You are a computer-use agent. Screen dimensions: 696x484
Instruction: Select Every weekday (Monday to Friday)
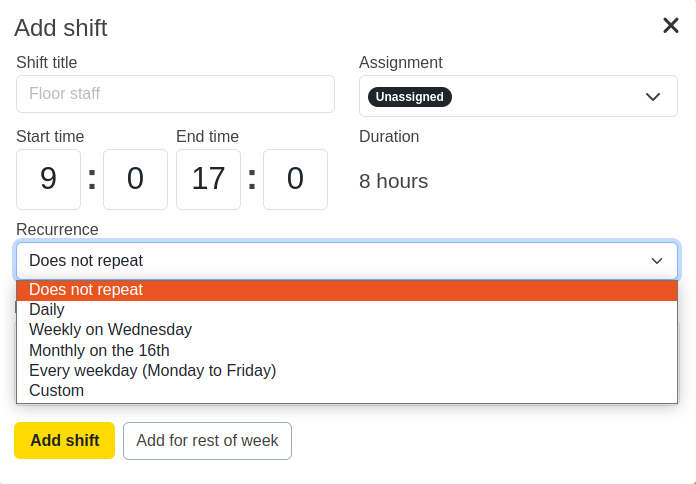(152, 370)
